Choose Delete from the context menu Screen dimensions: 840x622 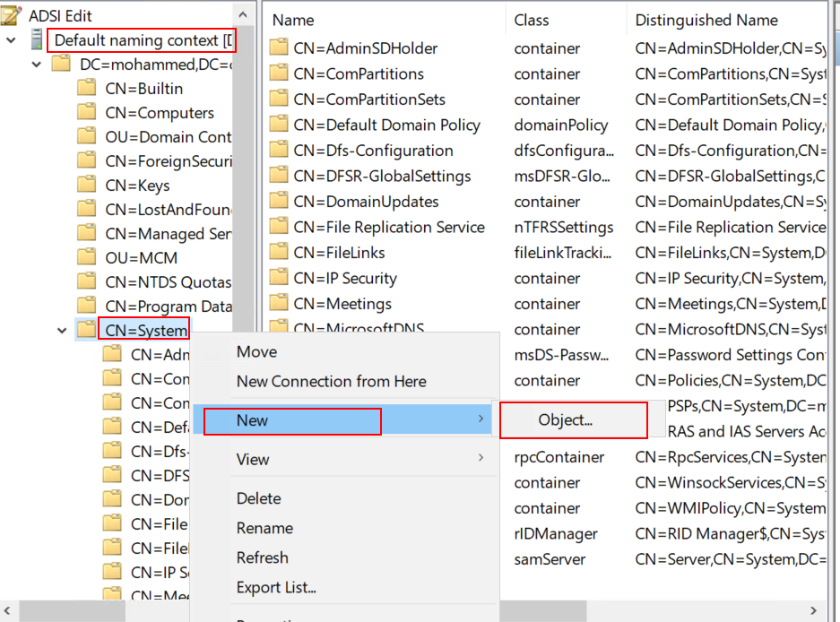[x=258, y=498]
